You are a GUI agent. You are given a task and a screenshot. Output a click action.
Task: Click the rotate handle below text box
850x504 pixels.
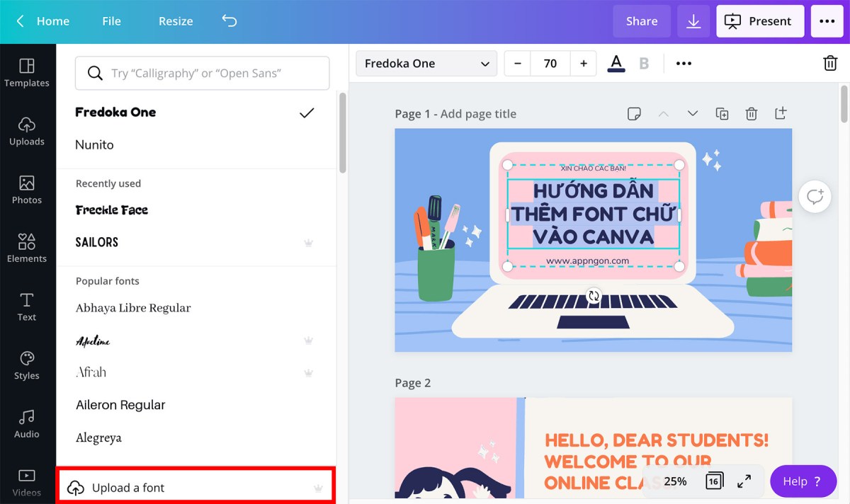pyautogui.click(x=594, y=295)
